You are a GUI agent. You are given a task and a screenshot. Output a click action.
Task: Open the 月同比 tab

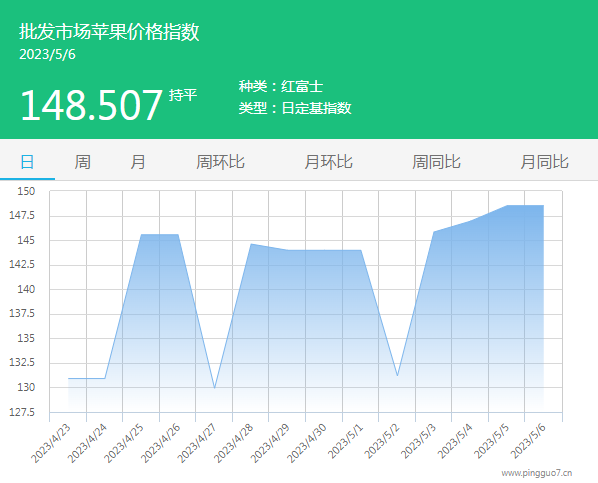click(x=545, y=162)
